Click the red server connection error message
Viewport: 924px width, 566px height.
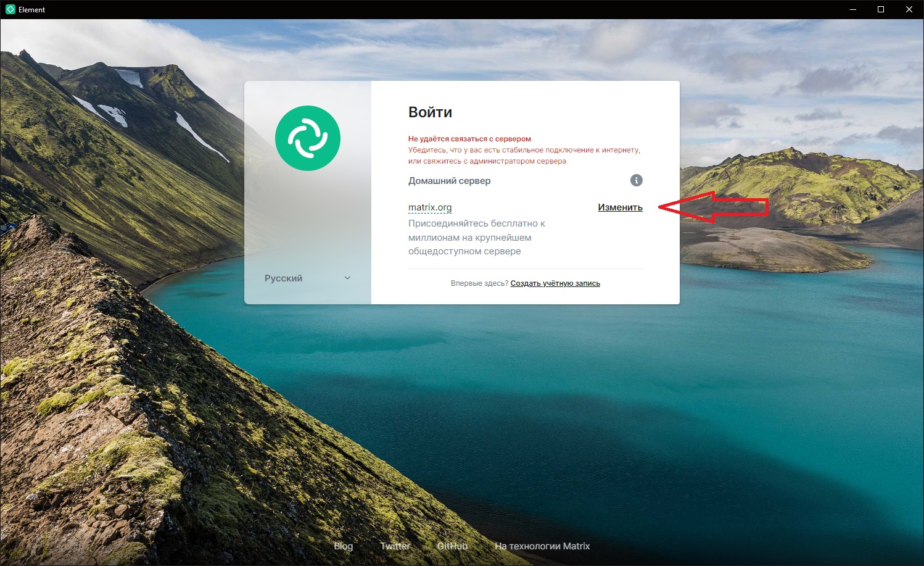click(524, 150)
